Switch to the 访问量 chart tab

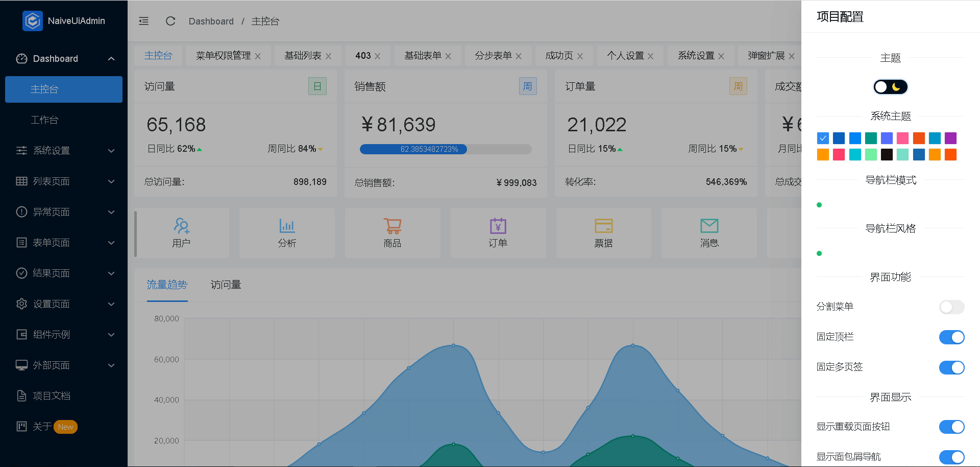coord(226,285)
